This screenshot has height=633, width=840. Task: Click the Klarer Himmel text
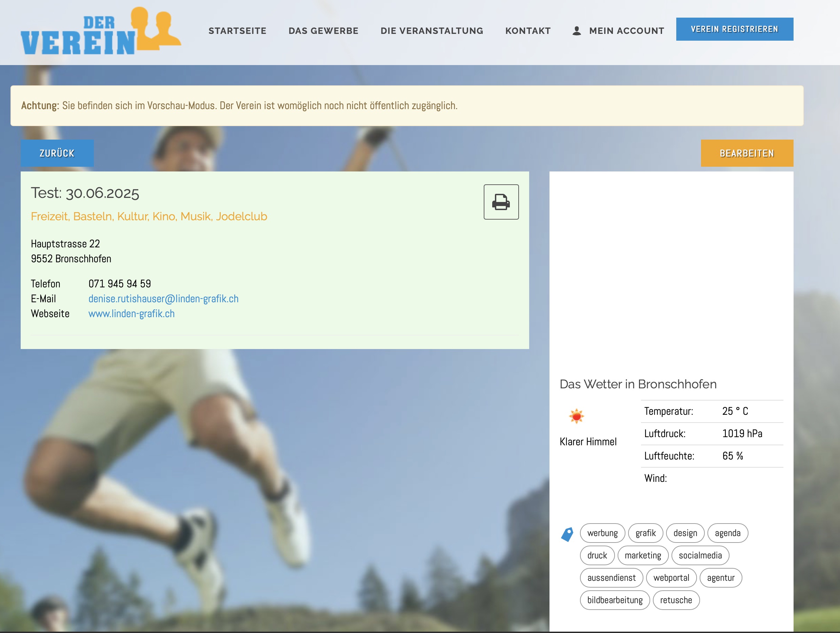pos(588,442)
